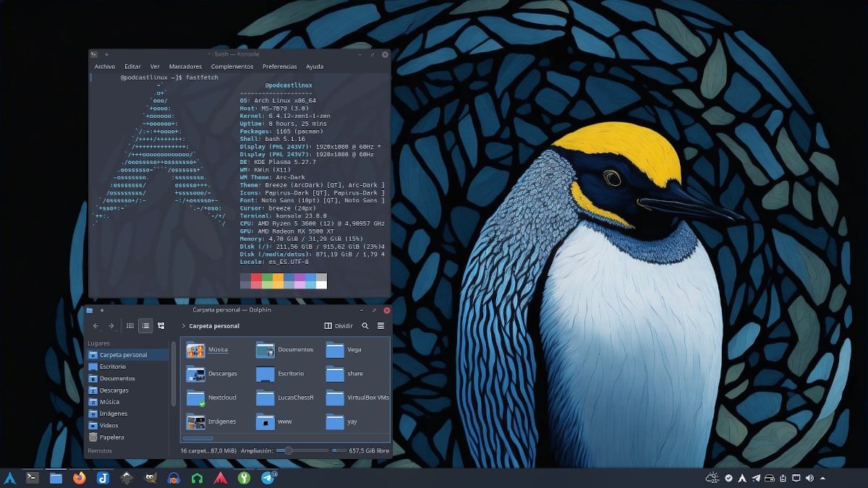Open the volume control tray icon
Screen dimensions: 868x488
point(809,478)
